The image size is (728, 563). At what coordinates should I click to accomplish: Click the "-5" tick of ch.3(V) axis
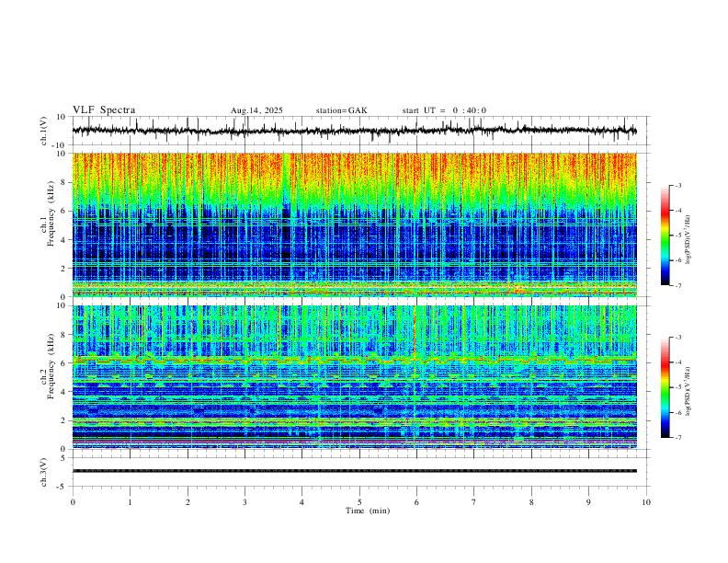62,487
